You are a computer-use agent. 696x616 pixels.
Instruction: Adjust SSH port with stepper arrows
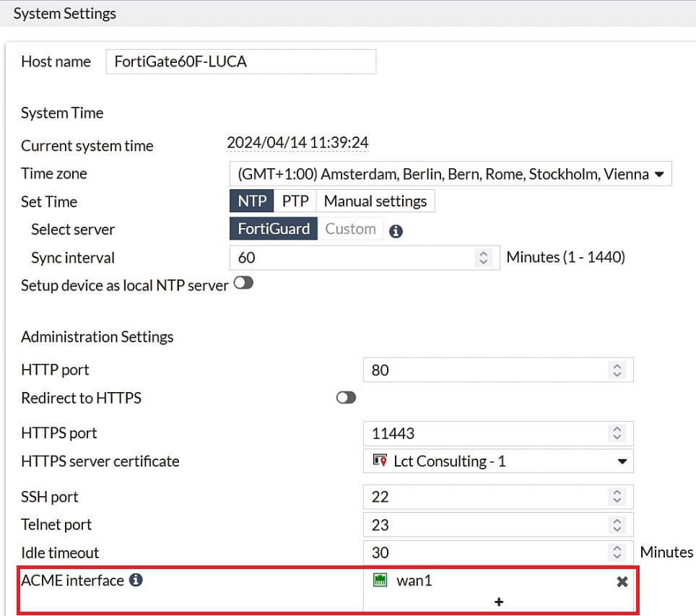pos(617,496)
